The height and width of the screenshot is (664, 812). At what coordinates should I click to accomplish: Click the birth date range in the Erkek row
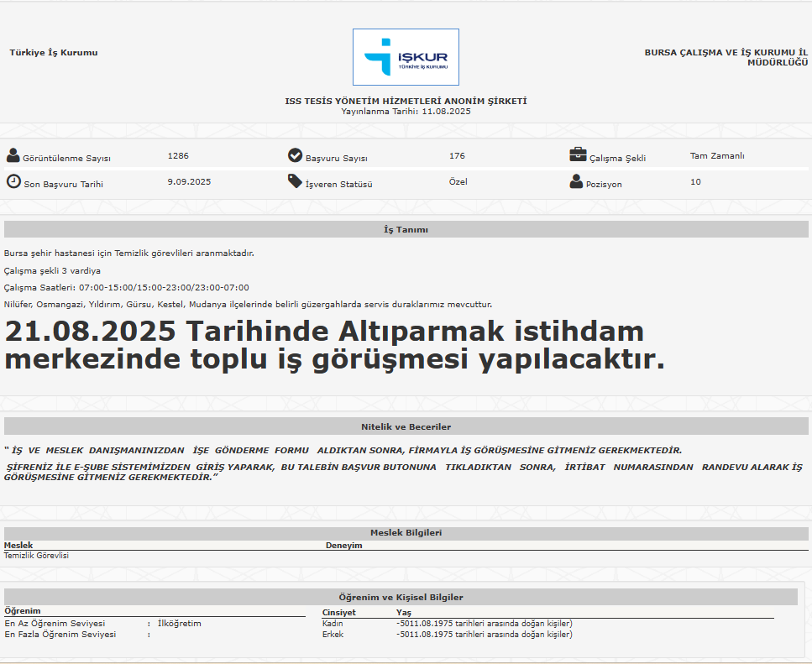485,634
